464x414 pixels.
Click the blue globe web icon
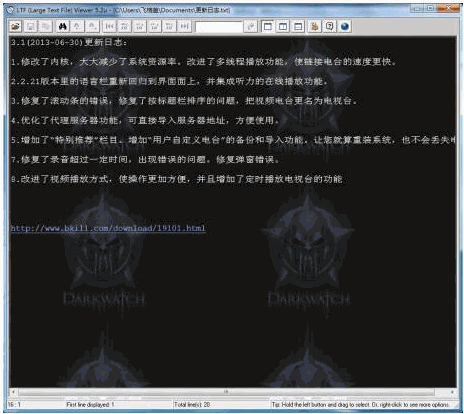pos(345,26)
